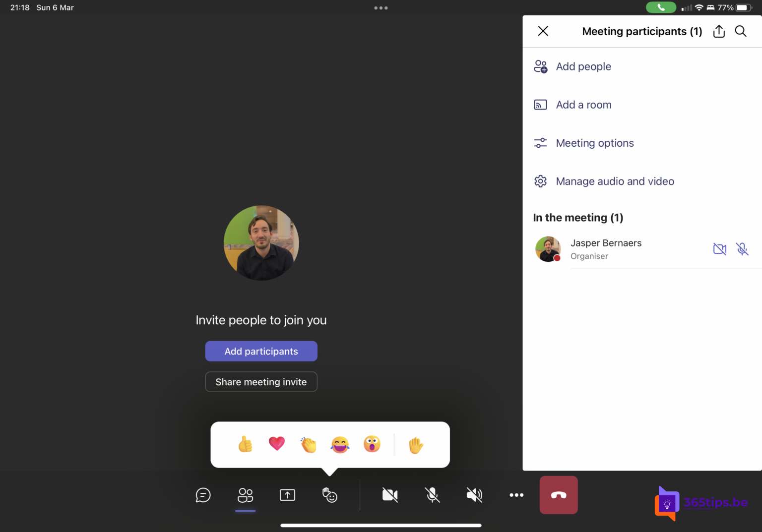The height and width of the screenshot is (532, 762).
Task: Select Add a room
Action: point(584,105)
